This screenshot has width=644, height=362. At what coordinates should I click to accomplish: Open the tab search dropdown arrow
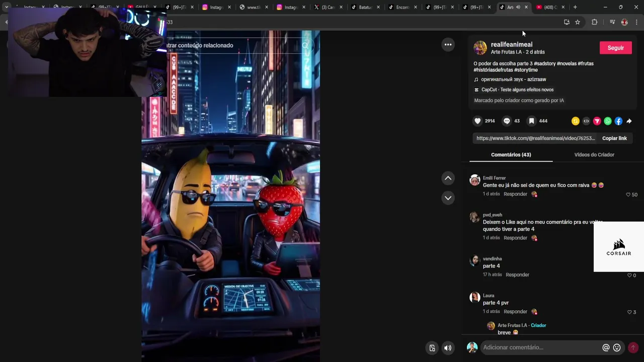click(7, 7)
